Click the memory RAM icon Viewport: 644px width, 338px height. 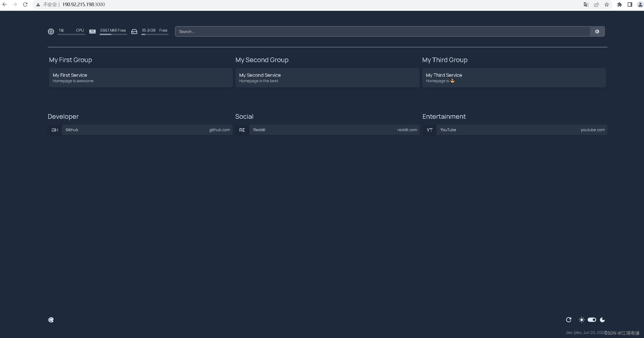[x=92, y=31]
